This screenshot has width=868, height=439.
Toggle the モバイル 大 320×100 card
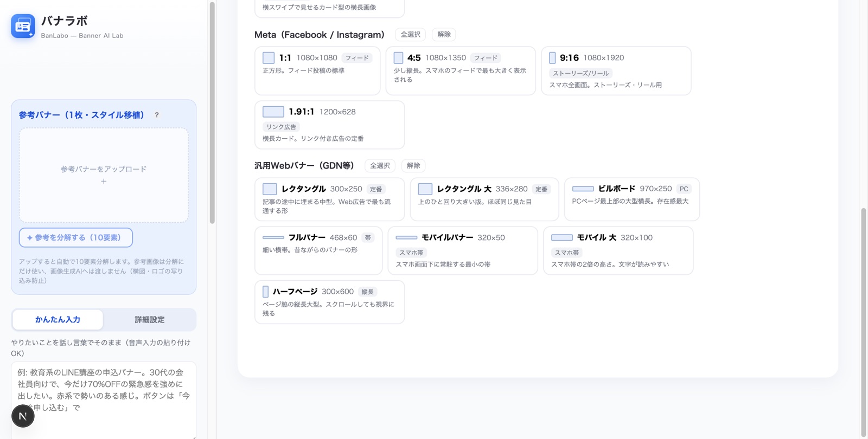pos(618,250)
